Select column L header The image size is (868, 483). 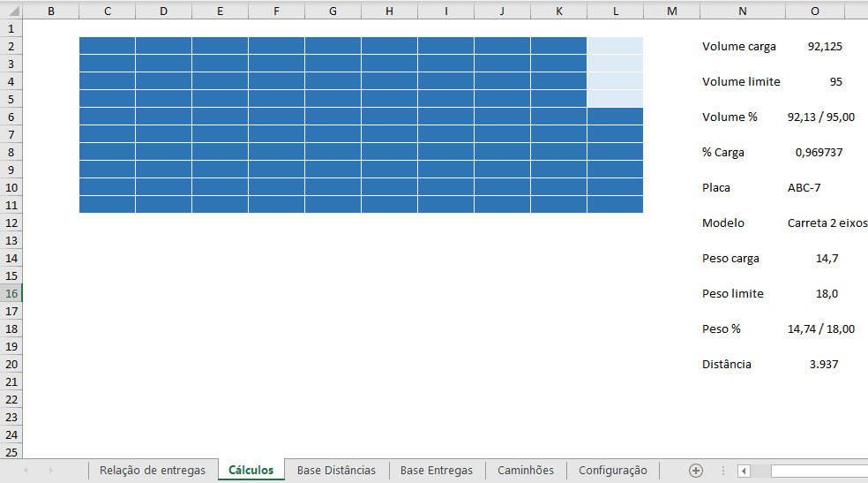click(x=616, y=11)
